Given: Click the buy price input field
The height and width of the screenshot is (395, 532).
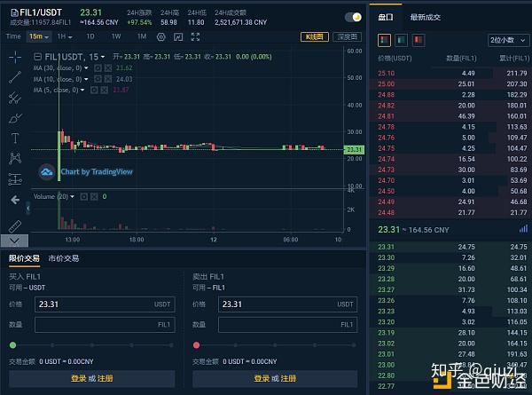Looking at the screenshot, I should [x=105, y=304].
